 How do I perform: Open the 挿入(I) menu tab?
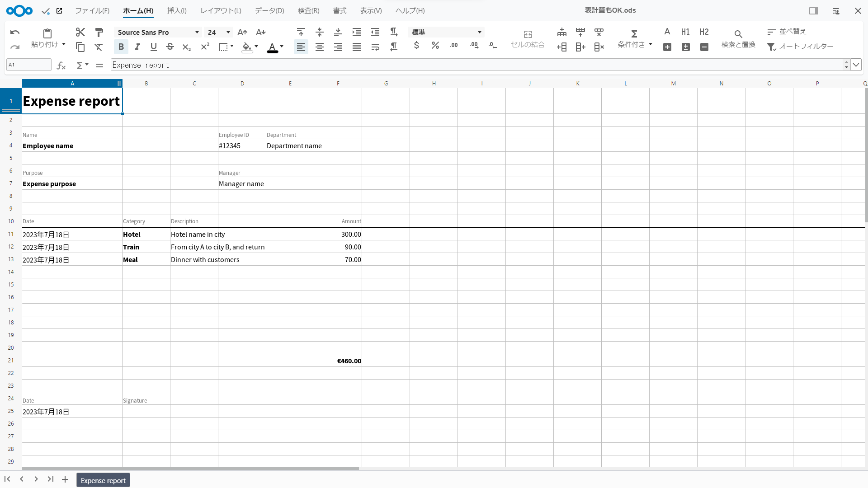coord(177,10)
